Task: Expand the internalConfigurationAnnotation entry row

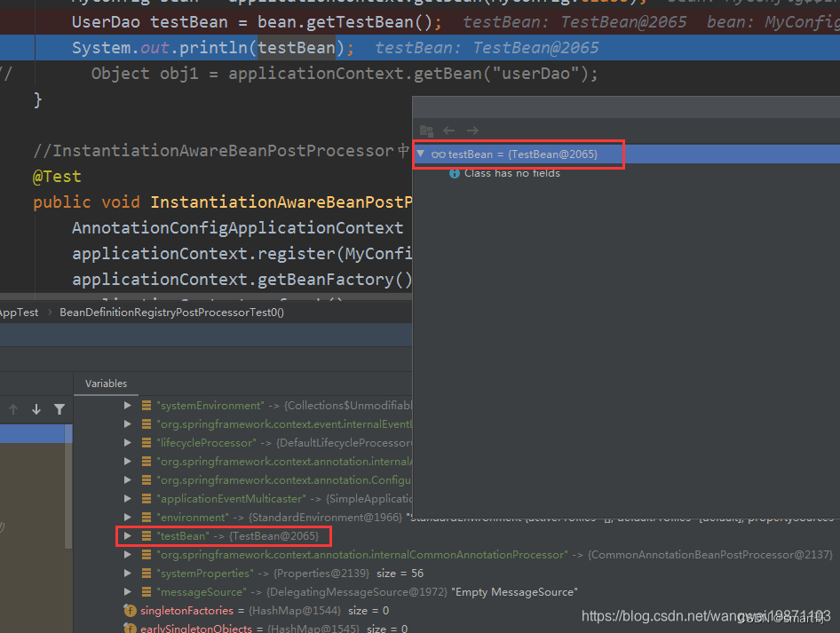Action: point(128,479)
